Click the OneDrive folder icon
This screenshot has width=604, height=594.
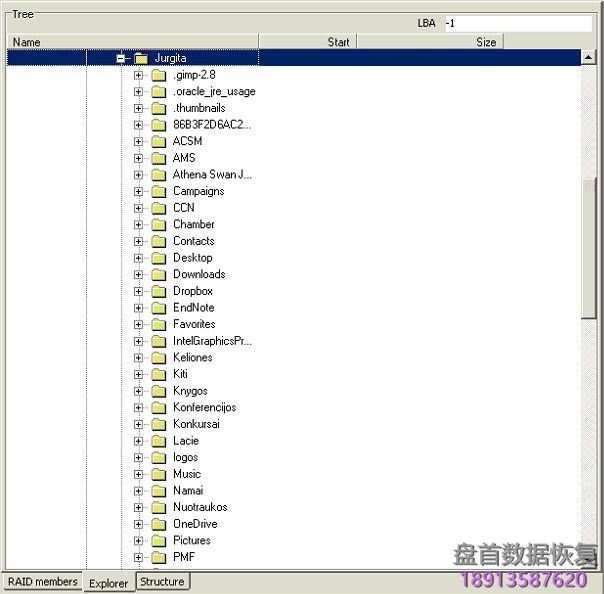(158, 524)
